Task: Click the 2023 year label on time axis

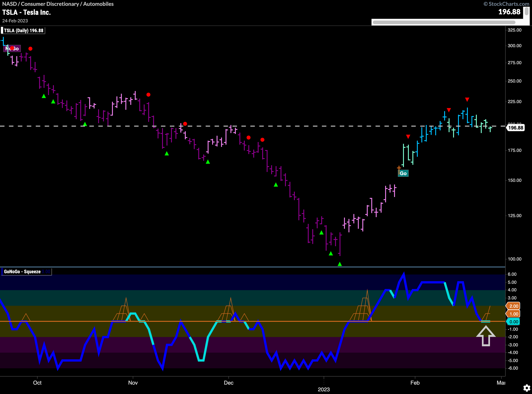Action: point(324,390)
